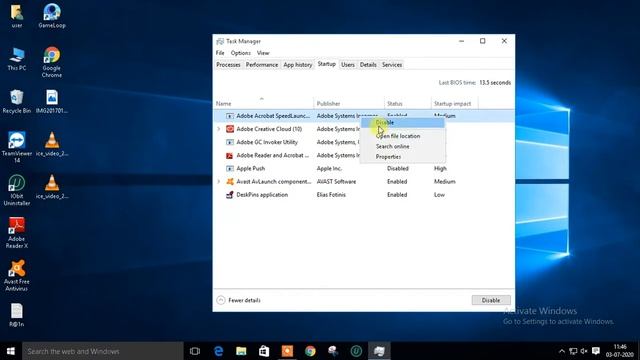
Task: Click the Apple Push row icon
Action: click(x=230, y=169)
